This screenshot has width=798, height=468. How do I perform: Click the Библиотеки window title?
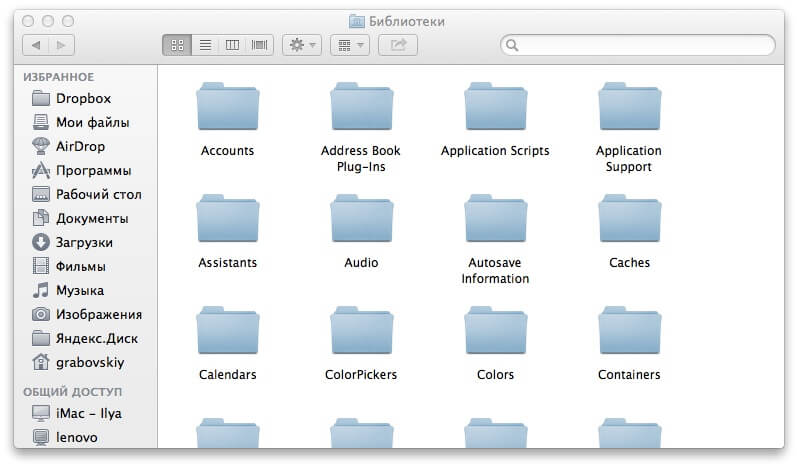coord(407,21)
